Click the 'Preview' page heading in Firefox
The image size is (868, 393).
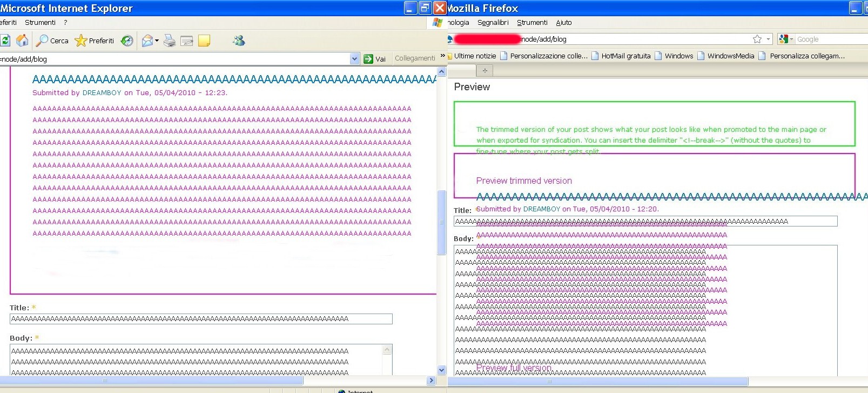tap(472, 86)
